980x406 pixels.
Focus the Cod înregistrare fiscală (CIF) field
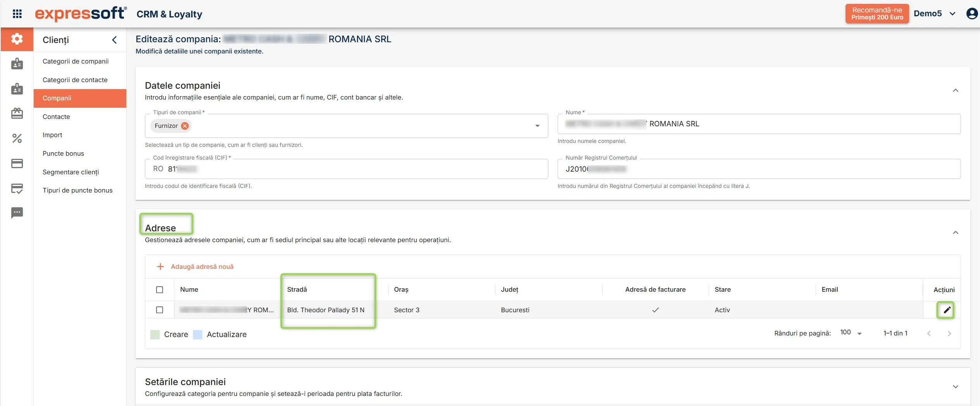(346, 169)
